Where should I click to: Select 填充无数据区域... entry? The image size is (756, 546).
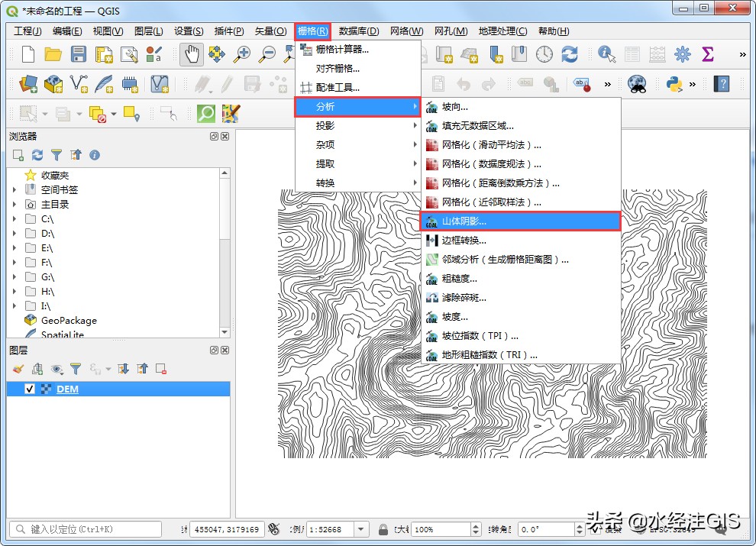pyautogui.click(x=521, y=125)
